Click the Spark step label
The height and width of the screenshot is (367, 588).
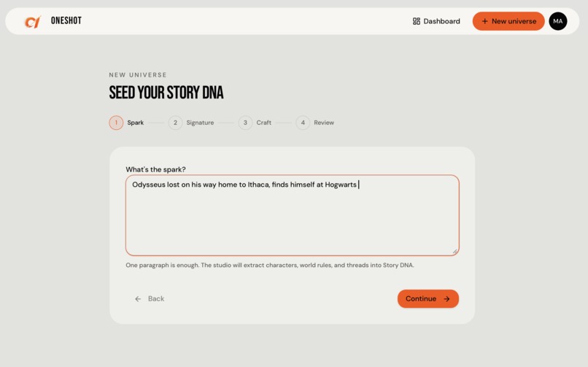point(136,123)
